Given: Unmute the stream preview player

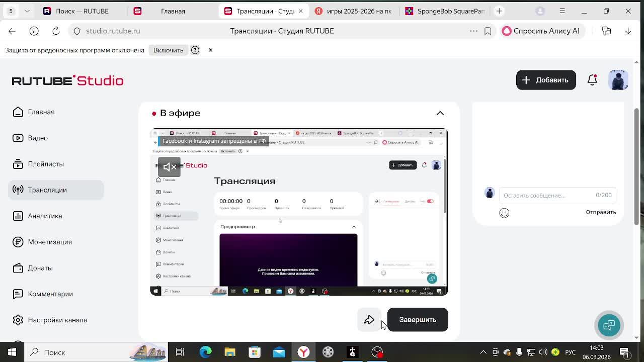Looking at the screenshot, I should pos(169,167).
